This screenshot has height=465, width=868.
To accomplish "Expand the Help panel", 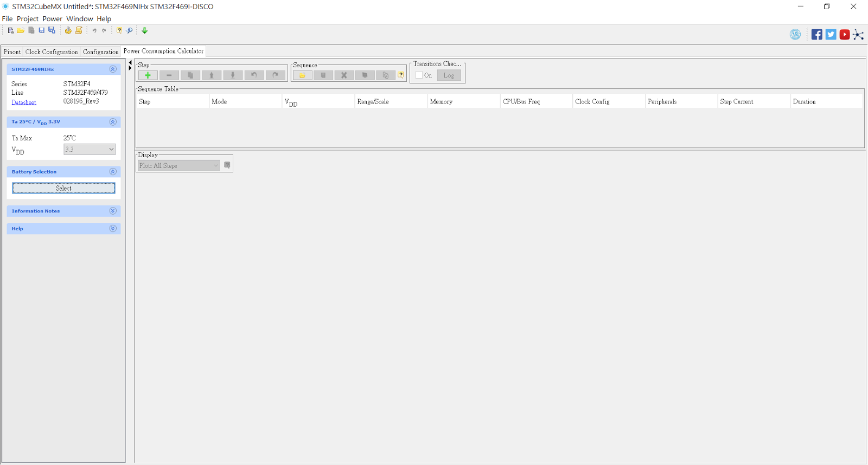I will point(113,229).
